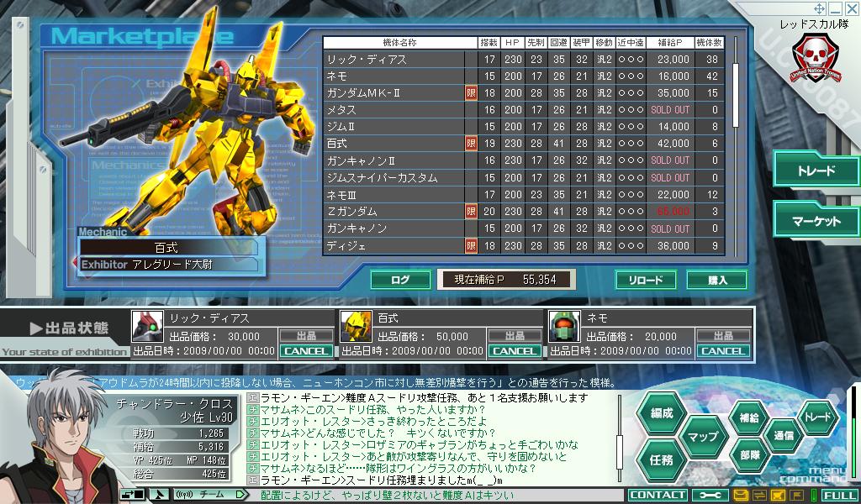
Task: Click the window-switch icon at chat bar left
Action: [x=132, y=495]
